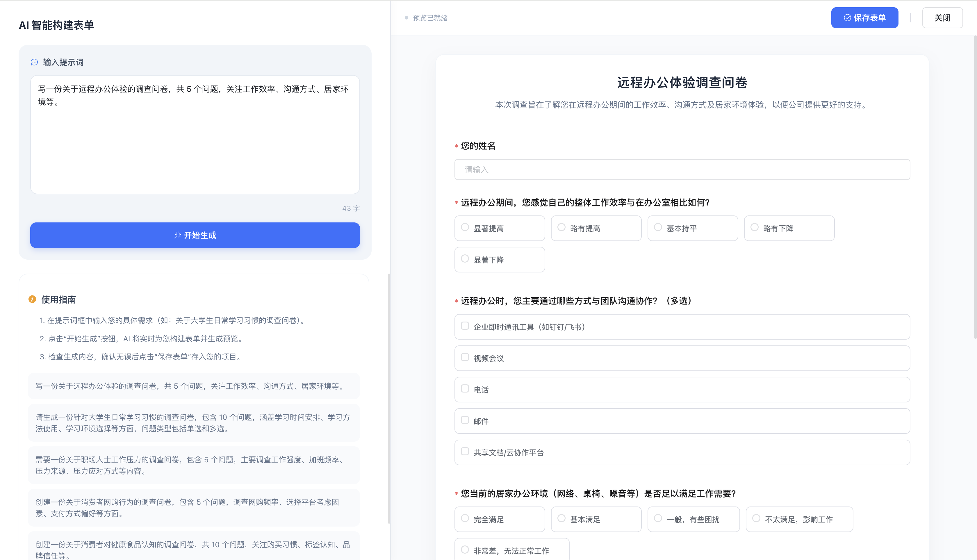Click the 开始生成 button
Viewport: 977px width, 560px height.
195,235
